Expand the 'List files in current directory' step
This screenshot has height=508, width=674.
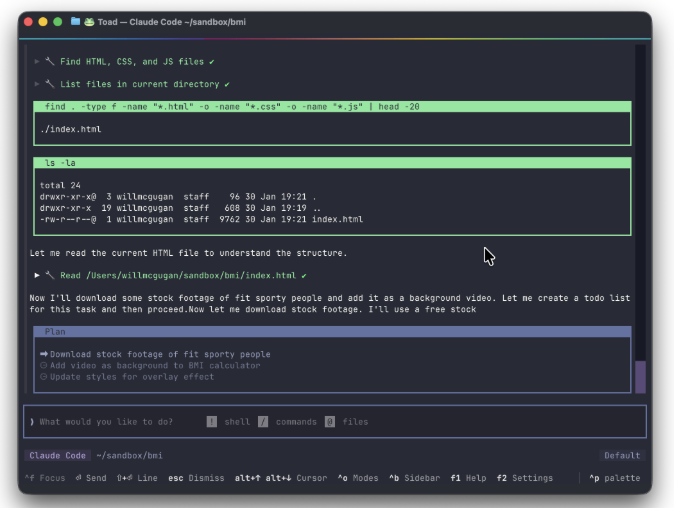click(x=37, y=84)
